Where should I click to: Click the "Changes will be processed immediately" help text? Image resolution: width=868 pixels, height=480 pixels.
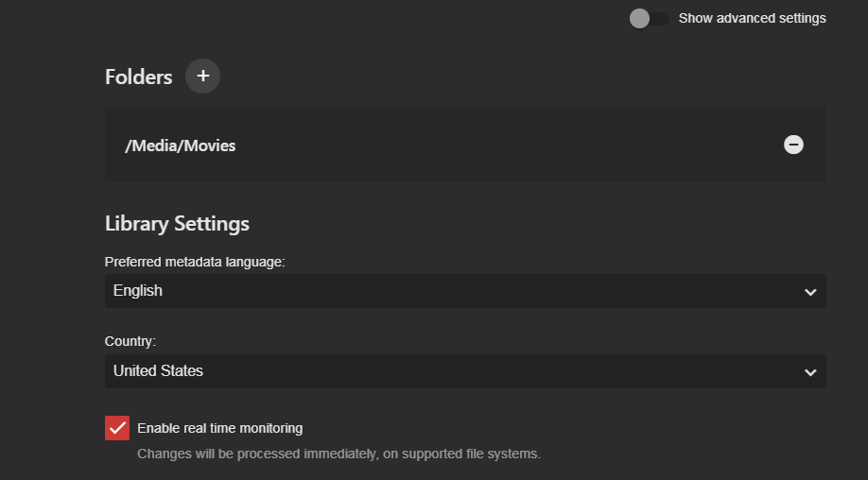339,454
